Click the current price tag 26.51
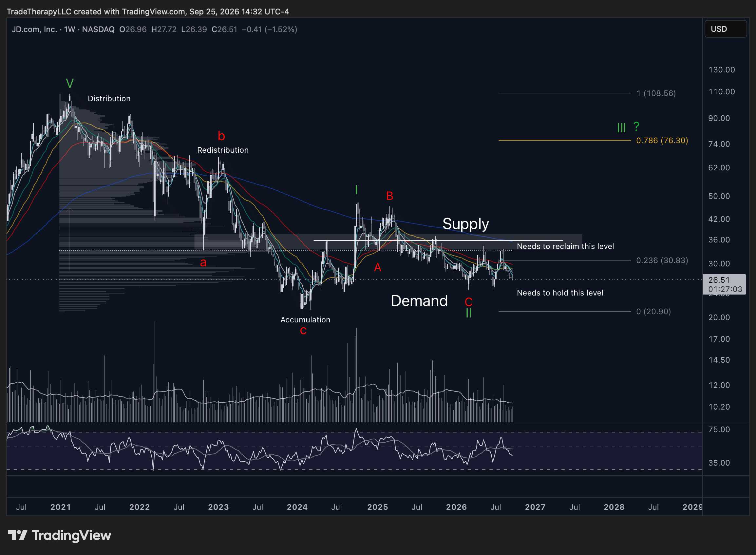Screen dimensions: 756x555 coord(725,284)
